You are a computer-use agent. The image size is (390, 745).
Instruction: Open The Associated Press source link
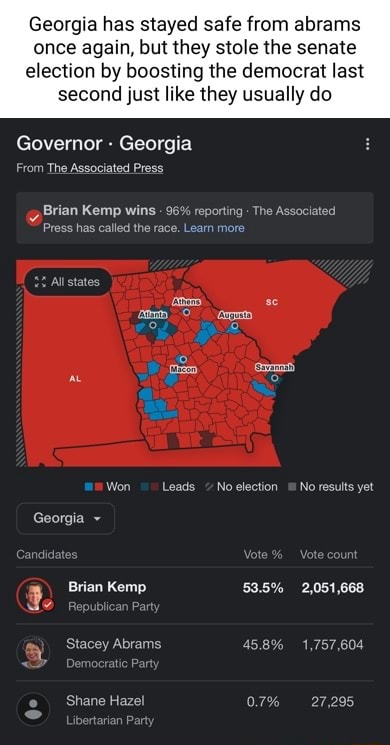(x=105, y=168)
